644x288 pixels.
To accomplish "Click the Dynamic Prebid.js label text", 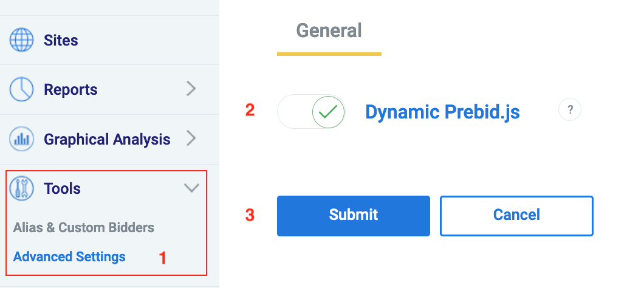I will point(442,112).
